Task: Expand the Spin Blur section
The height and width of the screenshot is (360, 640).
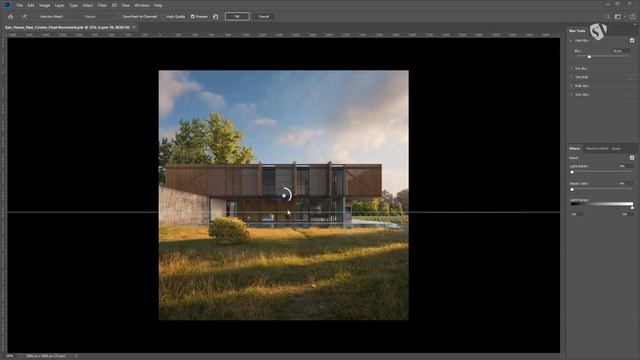Action: click(571, 94)
